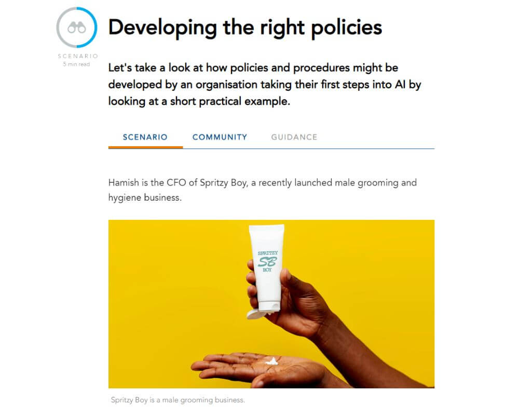This screenshot has height=420, width=519.
Task: Click the Spritzy Boy product photo
Action: tap(271, 304)
